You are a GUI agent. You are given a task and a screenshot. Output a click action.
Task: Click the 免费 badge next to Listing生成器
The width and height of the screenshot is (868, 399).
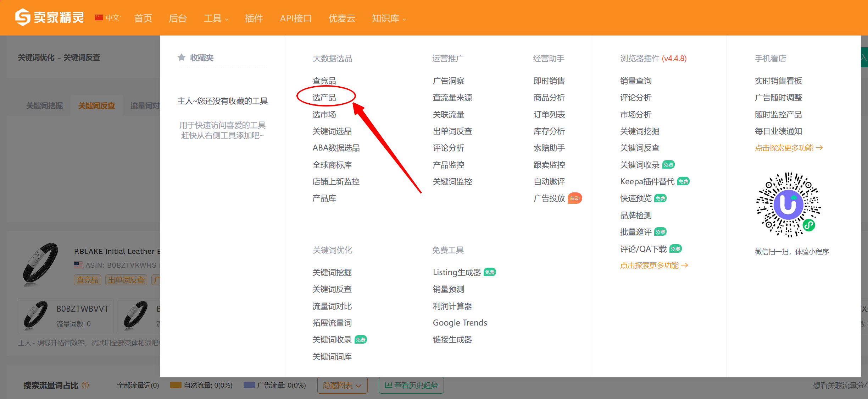[x=490, y=272]
